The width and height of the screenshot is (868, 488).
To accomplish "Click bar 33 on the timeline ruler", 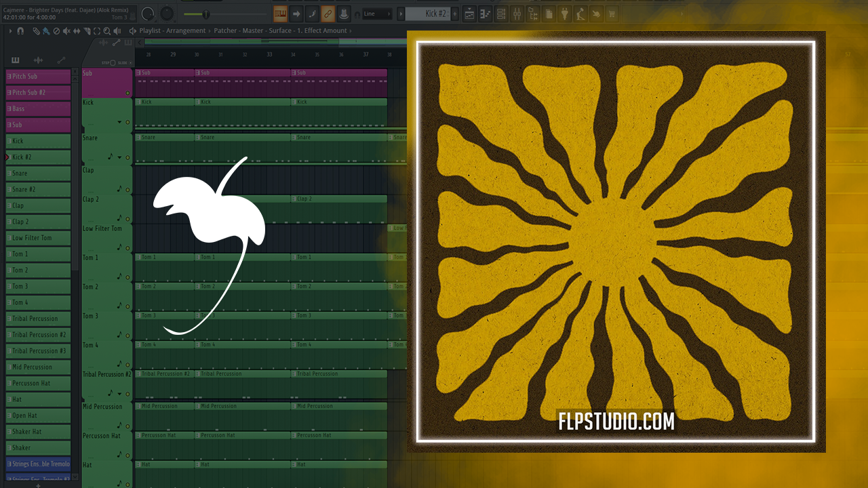I will pyautogui.click(x=269, y=54).
